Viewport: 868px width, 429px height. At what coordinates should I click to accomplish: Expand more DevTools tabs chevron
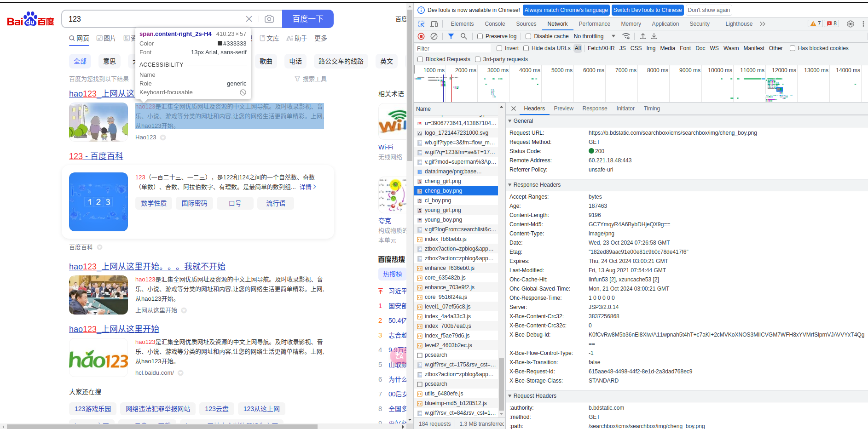click(763, 24)
